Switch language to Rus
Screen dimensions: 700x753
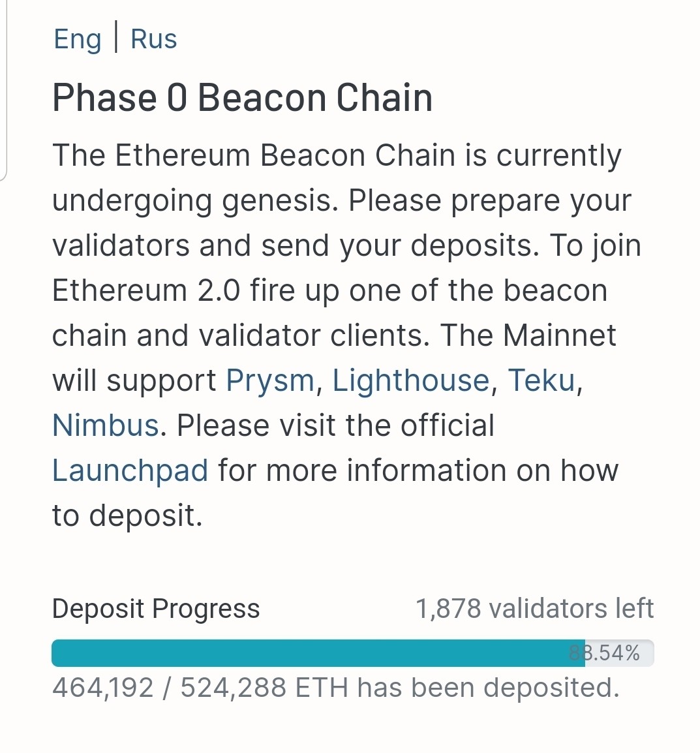153,39
